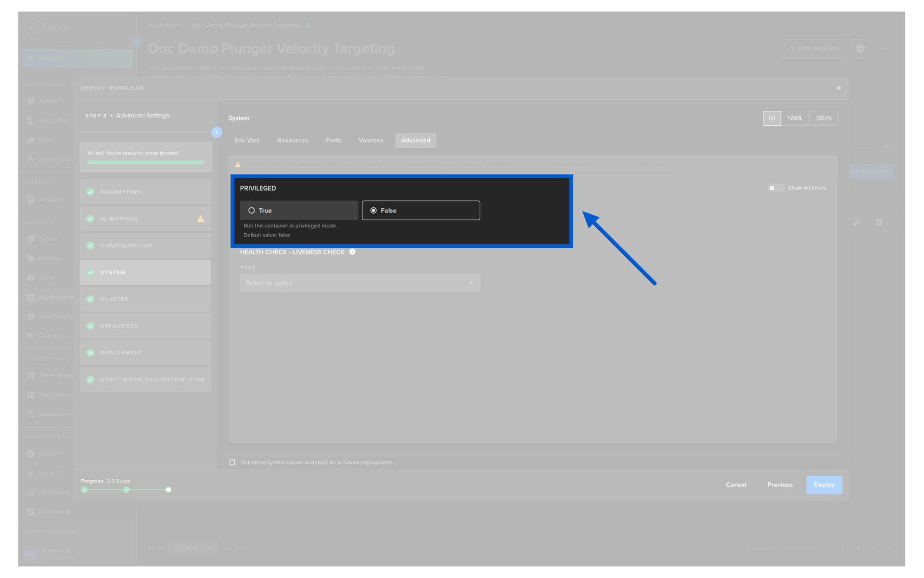The width and height of the screenshot is (924, 578).
Task: Open the Advanced tab
Action: [x=416, y=141]
